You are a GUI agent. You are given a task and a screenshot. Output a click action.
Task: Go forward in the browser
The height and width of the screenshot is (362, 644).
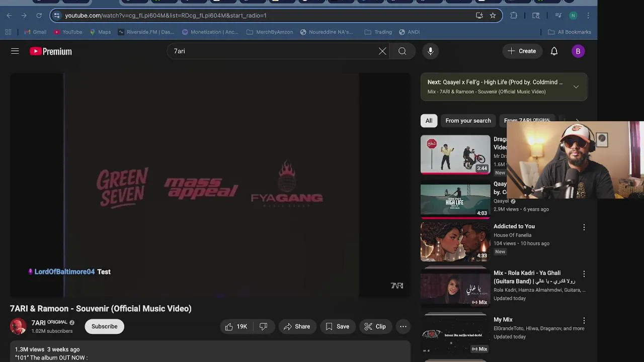point(24,16)
